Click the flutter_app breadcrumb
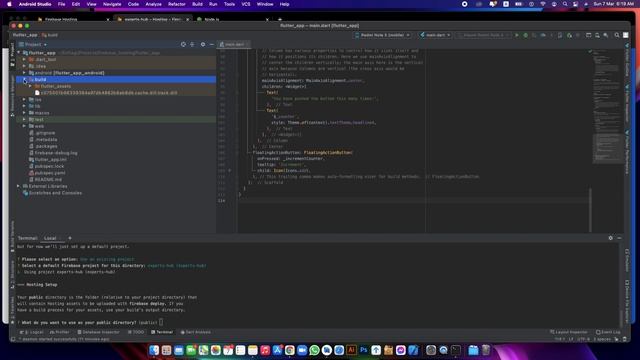The image size is (640, 360). point(25,35)
